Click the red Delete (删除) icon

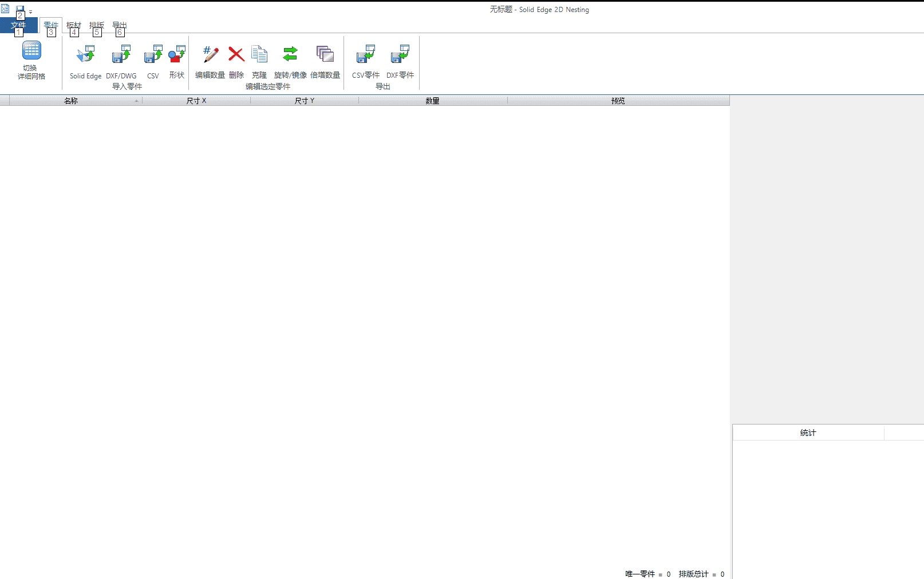236,54
